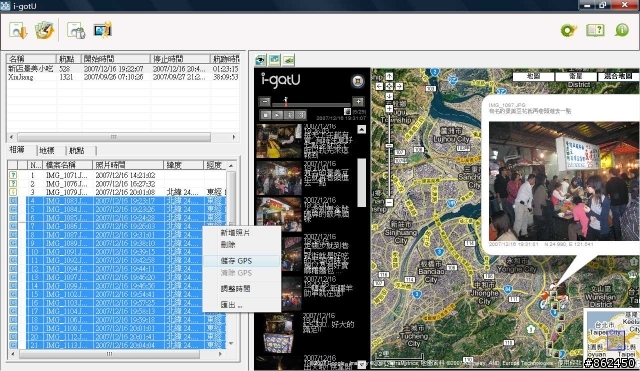
Task: Click the question mark status icon for IMG_1071
Action: 13,175
